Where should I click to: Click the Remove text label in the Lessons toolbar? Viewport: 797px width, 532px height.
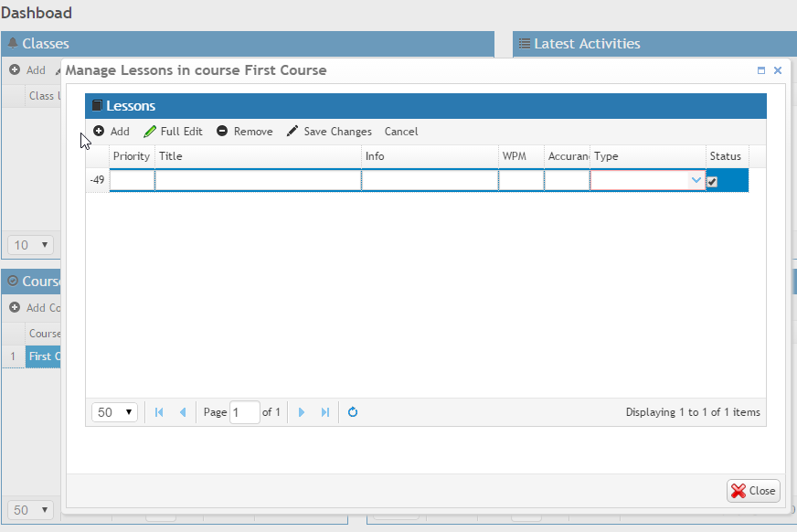click(x=253, y=132)
